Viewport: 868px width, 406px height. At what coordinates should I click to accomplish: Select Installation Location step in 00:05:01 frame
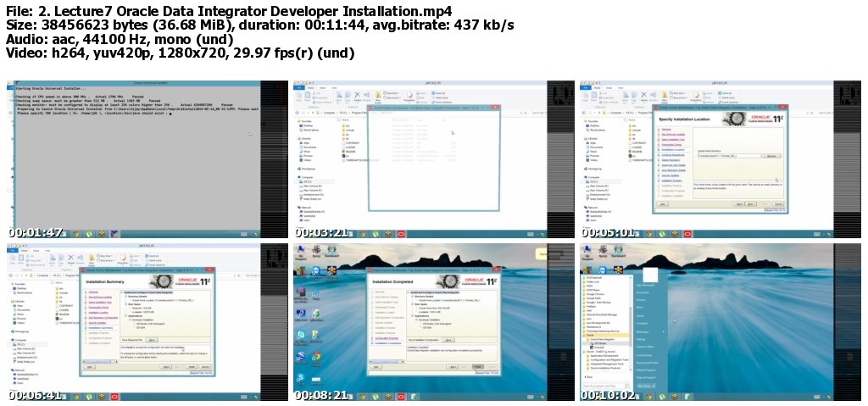click(x=673, y=149)
